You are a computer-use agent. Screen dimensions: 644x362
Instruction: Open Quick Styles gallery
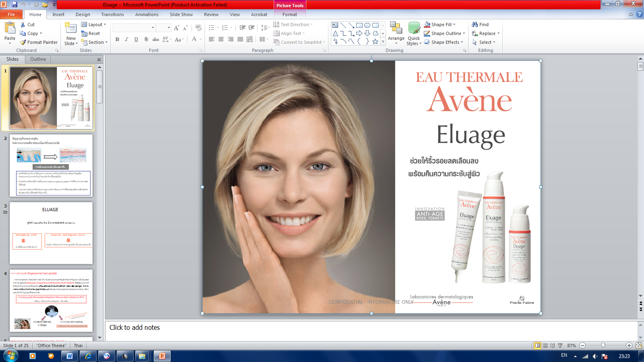[x=414, y=33]
